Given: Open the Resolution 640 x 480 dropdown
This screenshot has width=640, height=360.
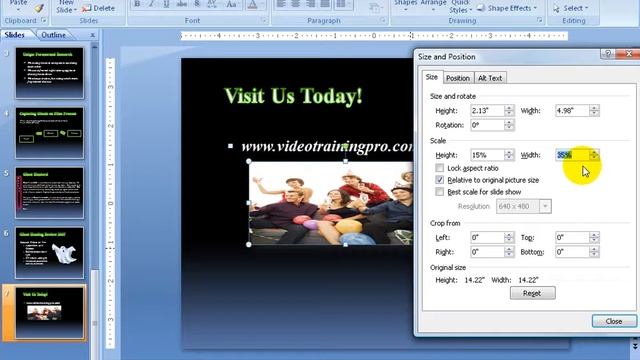Looking at the screenshot, I should tap(545, 207).
